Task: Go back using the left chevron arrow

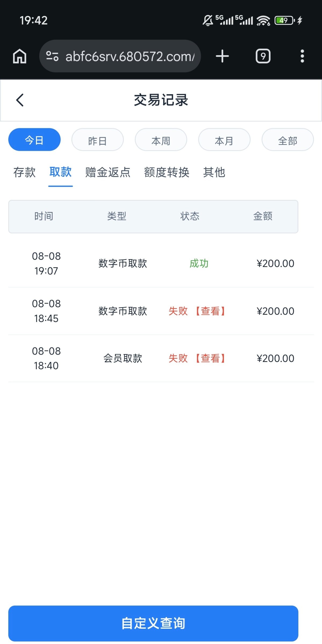Action: tap(20, 100)
